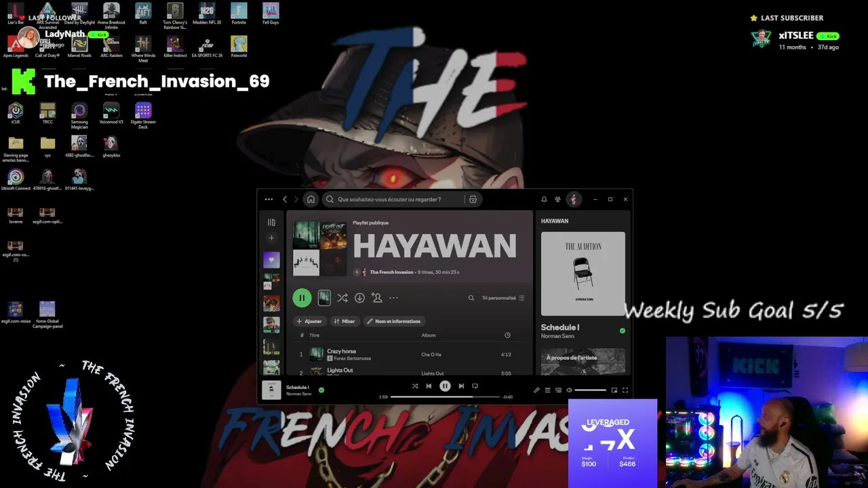868x488 pixels.
Task: Enter Spotify full screen mode
Action: 625,390
